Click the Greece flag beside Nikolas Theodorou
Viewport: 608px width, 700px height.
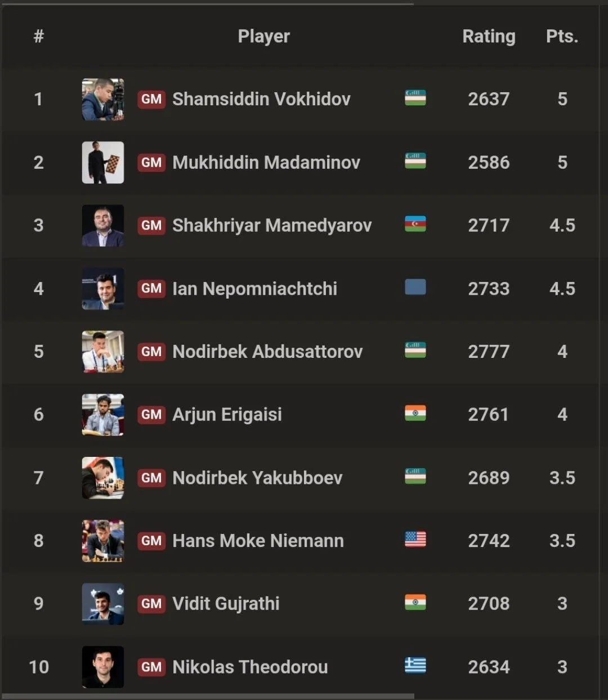point(415,666)
